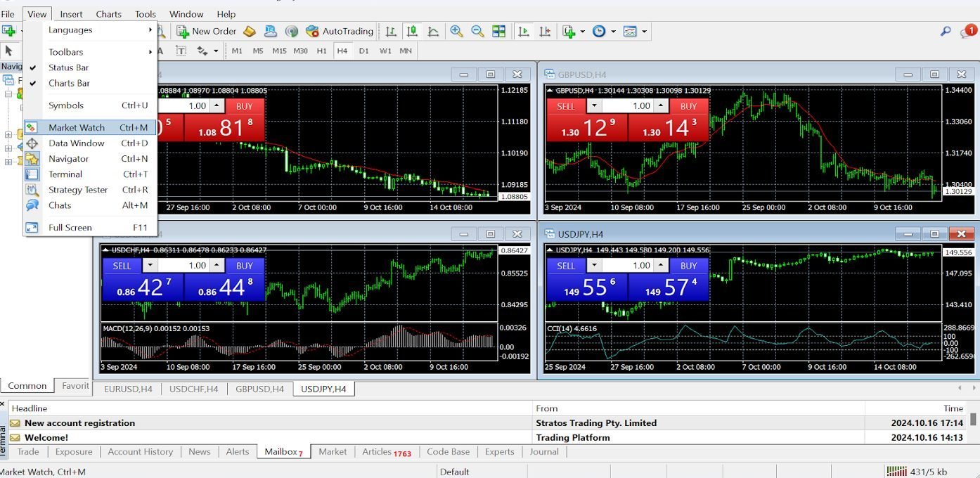The height and width of the screenshot is (478, 980).
Task: Open the Journal terminal tab
Action: tap(544, 452)
